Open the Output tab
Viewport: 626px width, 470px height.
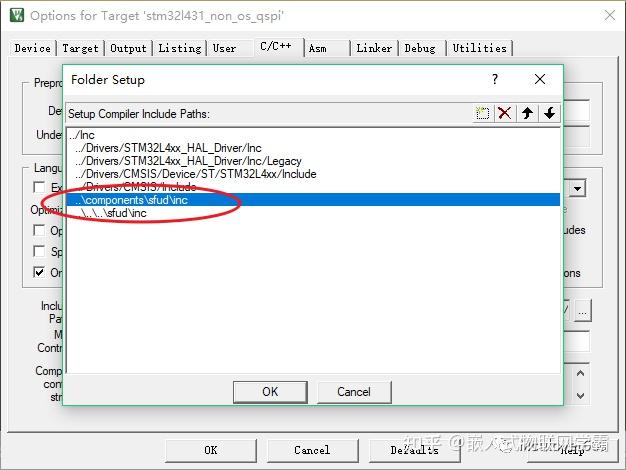pyautogui.click(x=128, y=48)
